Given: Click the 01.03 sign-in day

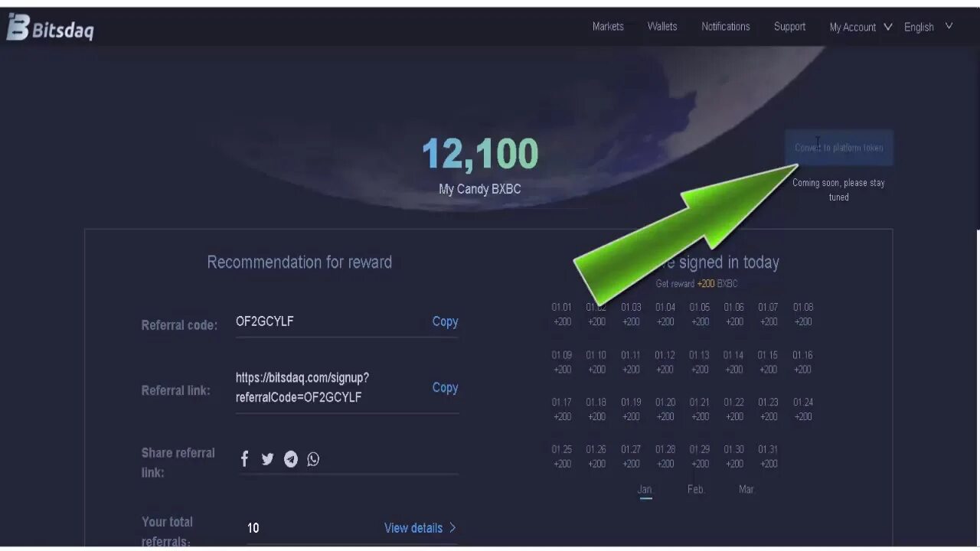Looking at the screenshot, I should coord(631,315).
